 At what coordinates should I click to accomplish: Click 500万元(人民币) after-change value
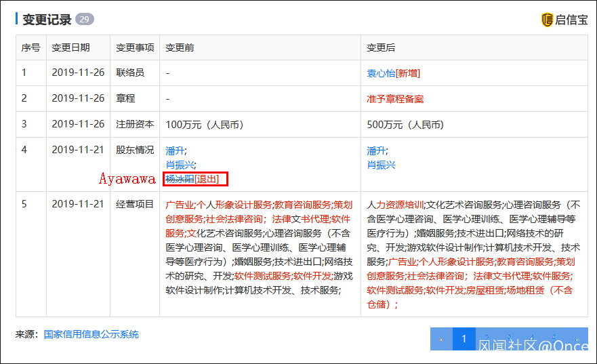tap(405, 125)
